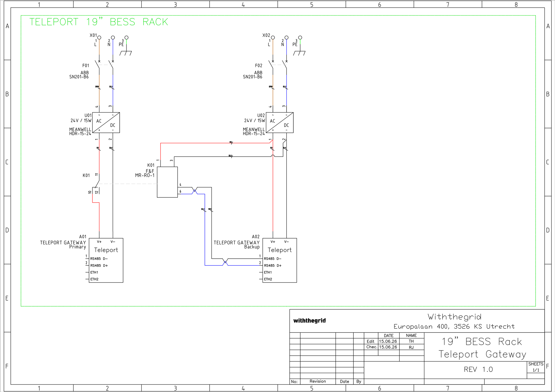Click HDR-15-24 text beside U02
The image size is (555, 392).
(254, 134)
